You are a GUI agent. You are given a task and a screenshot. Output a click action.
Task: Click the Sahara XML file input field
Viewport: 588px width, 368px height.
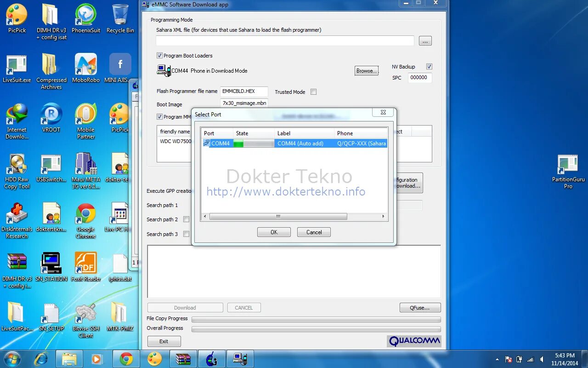[285, 41]
